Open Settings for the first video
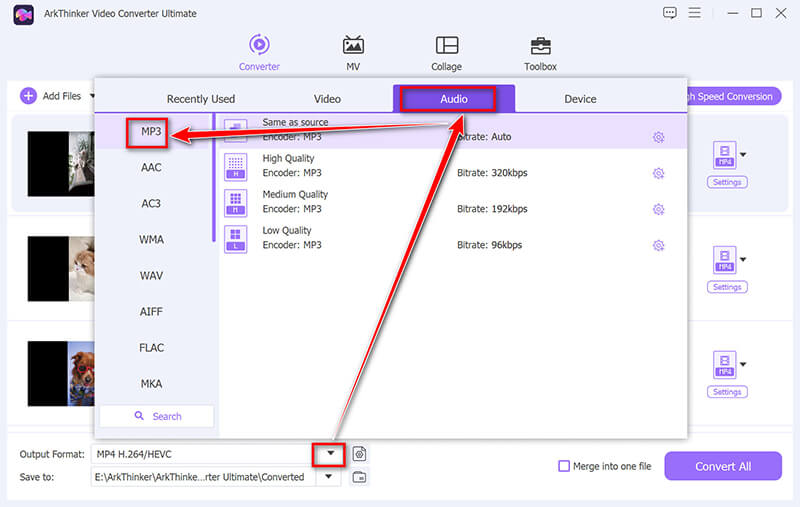 (x=727, y=182)
